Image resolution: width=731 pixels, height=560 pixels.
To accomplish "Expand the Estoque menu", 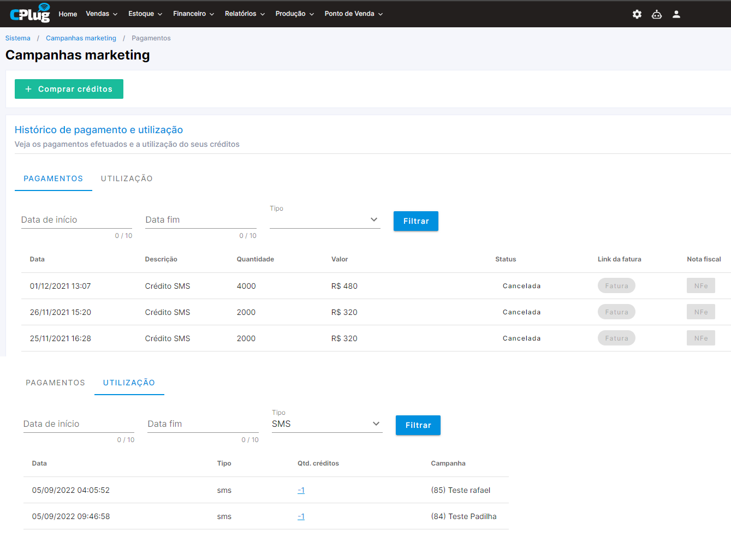I will [x=145, y=14].
